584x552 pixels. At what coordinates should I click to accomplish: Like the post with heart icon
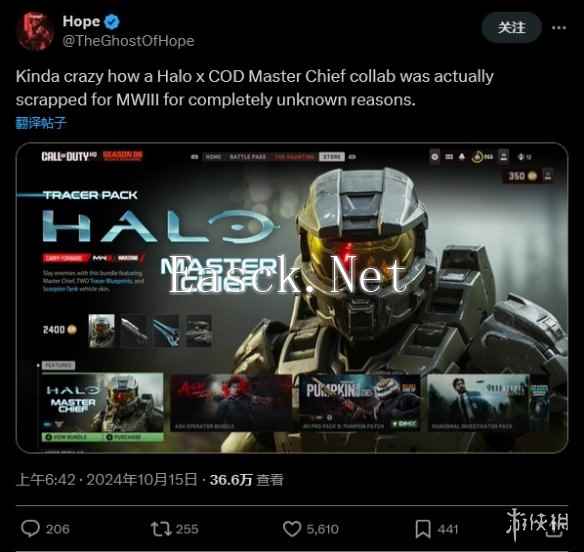pyautogui.click(x=292, y=529)
